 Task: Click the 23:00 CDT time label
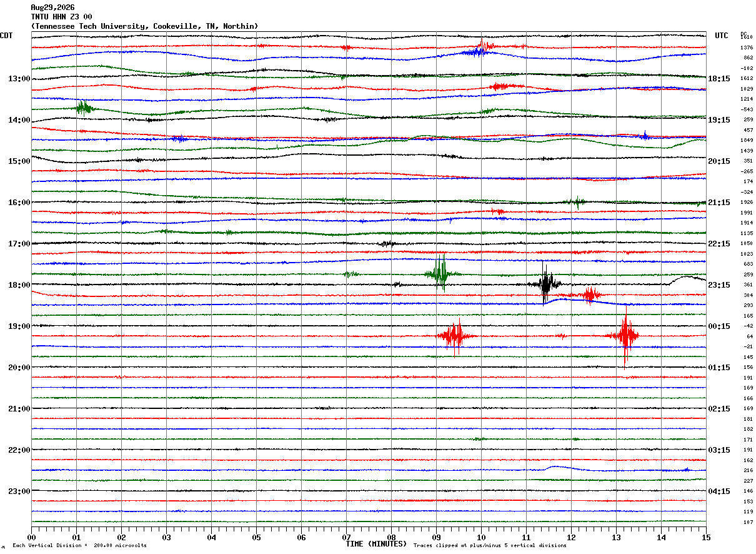19,491
